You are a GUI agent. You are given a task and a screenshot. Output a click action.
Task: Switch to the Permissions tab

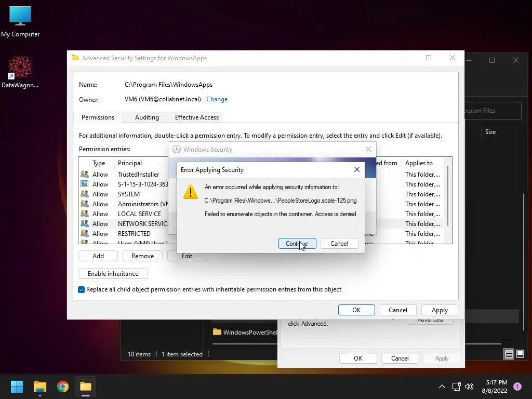pos(98,117)
